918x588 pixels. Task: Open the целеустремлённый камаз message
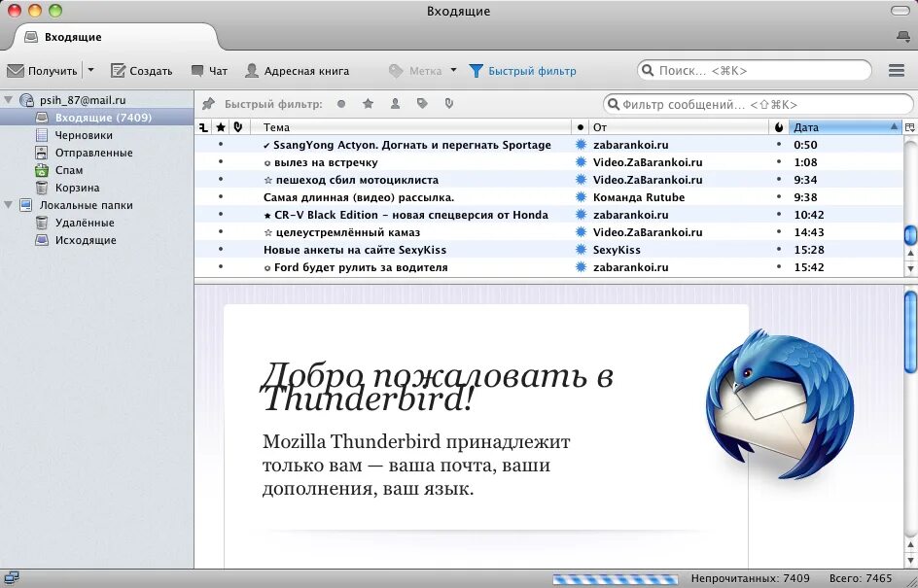click(x=548, y=232)
